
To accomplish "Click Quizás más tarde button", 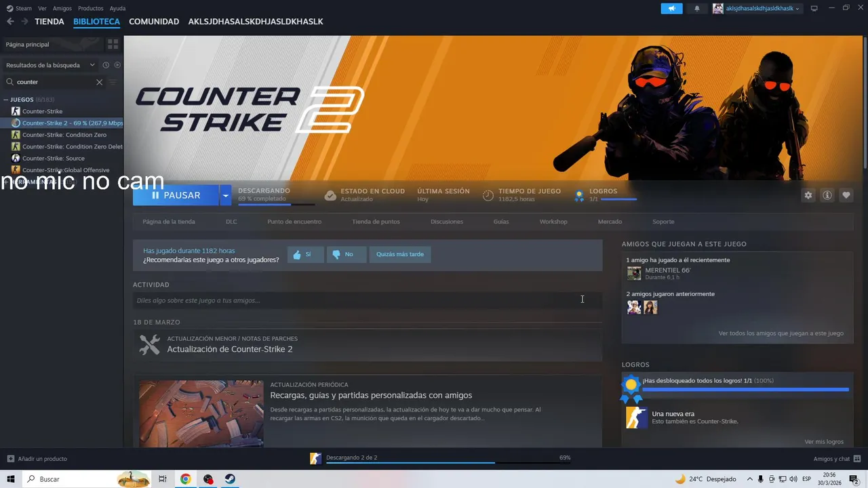I will click(400, 254).
